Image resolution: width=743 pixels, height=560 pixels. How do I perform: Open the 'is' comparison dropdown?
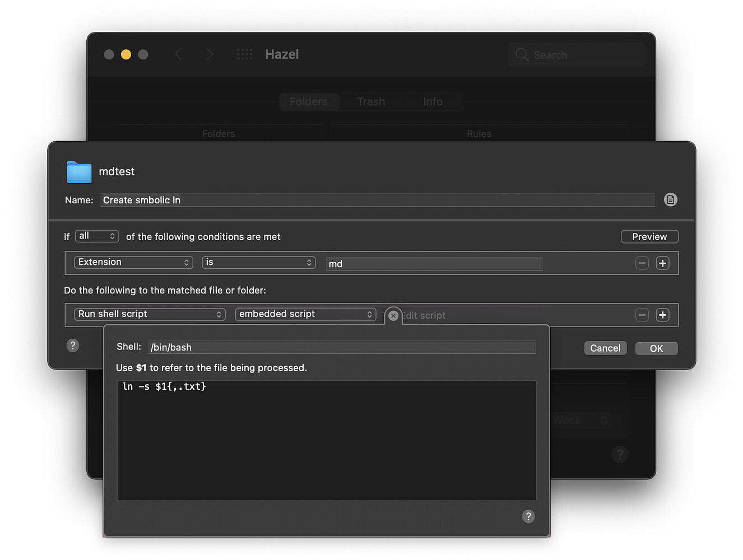tap(258, 262)
